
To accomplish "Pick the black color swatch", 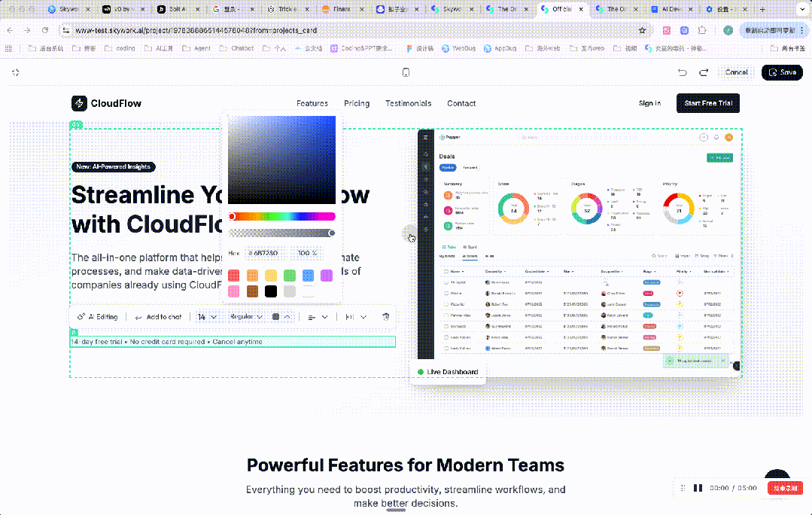I will point(271,291).
